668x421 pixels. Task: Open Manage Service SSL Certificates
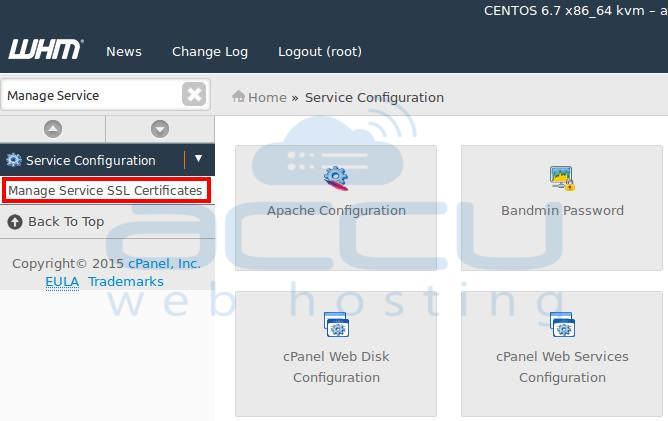point(105,190)
